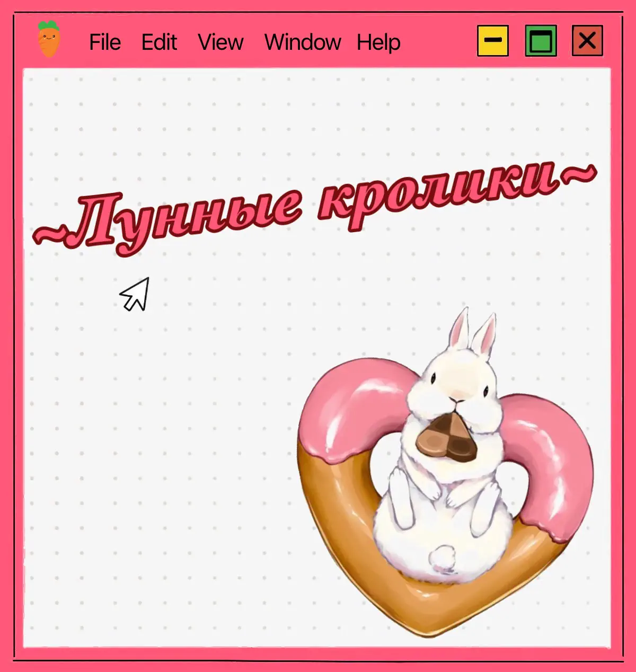Open the Edit menu
The width and height of the screenshot is (636, 672).
[x=159, y=42]
